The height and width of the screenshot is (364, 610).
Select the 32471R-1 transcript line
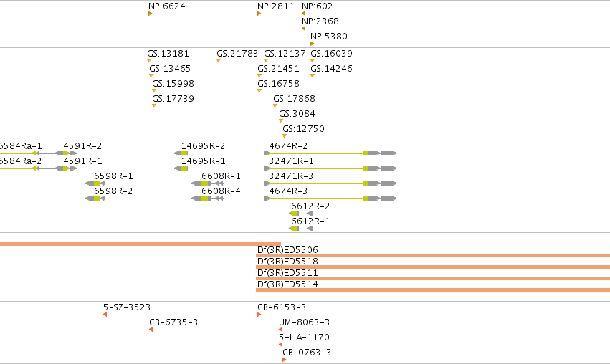click(330, 169)
